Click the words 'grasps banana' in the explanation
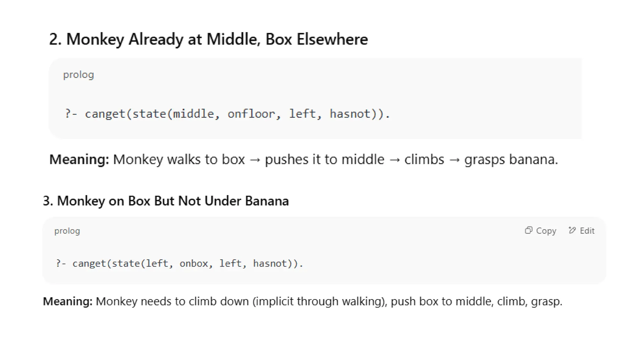Screen dimensions: 644x362 [x=511, y=159]
